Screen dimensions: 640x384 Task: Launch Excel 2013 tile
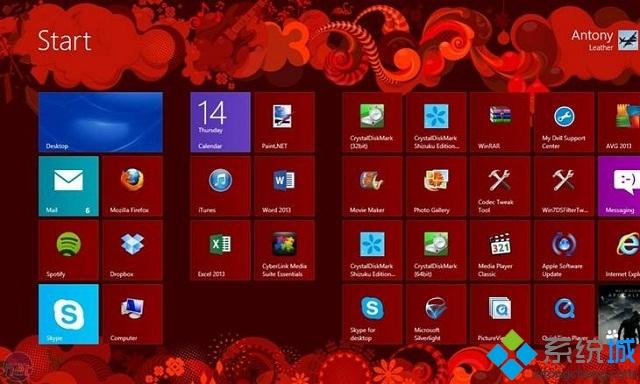point(220,250)
